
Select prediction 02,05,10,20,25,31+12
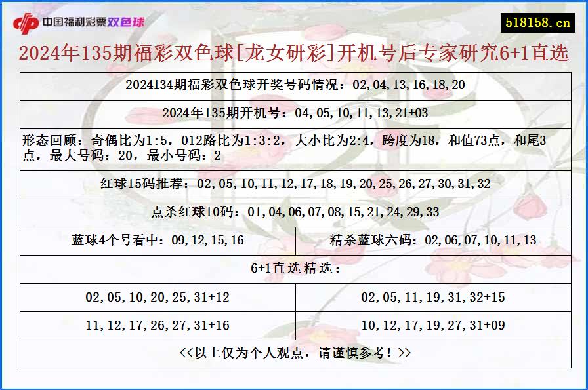pos(157,297)
